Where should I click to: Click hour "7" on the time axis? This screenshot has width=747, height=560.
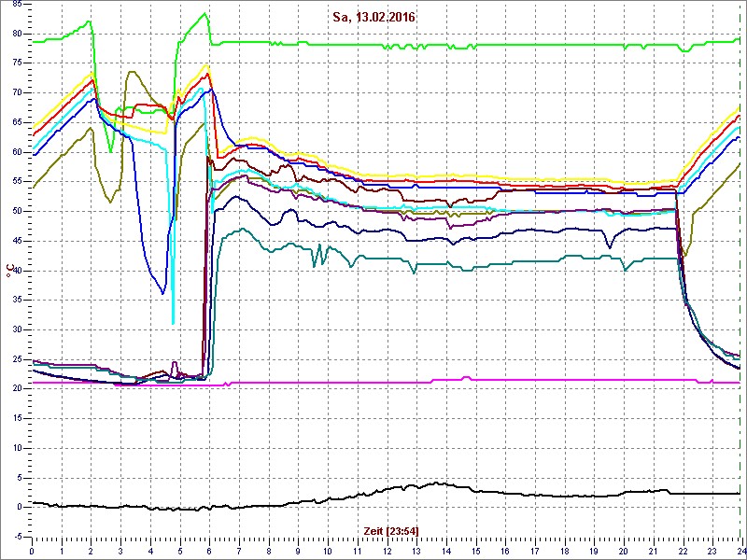click(x=239, y=552)
